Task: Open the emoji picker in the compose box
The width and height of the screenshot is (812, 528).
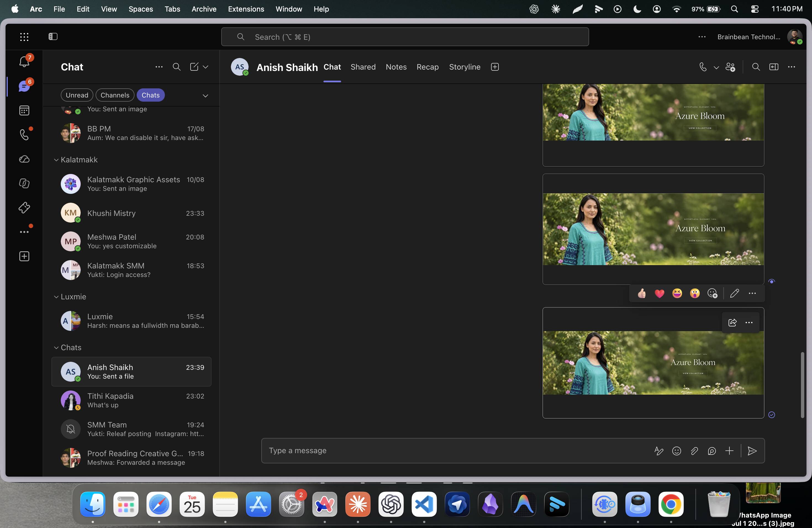Action: (x=676, y=451)
